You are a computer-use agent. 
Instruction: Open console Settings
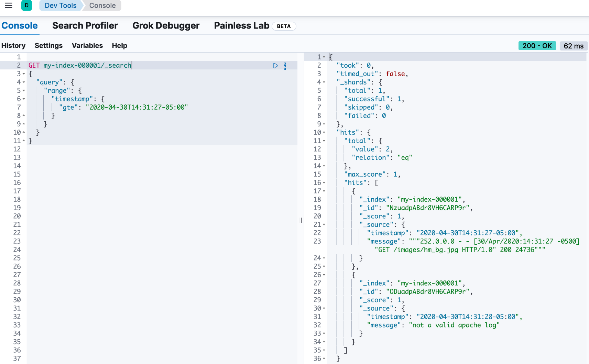(x=48, y=46)
